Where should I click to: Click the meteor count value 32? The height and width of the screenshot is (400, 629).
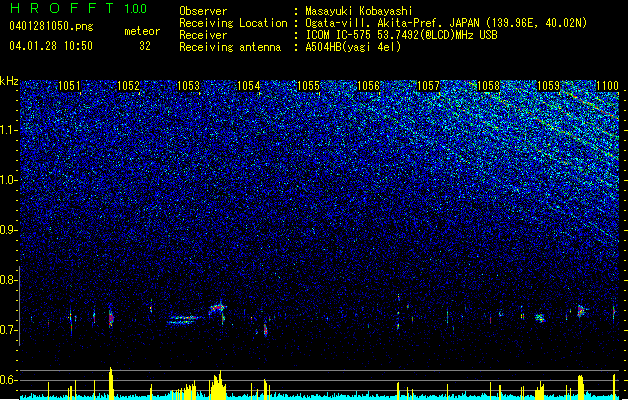[145, 46]
